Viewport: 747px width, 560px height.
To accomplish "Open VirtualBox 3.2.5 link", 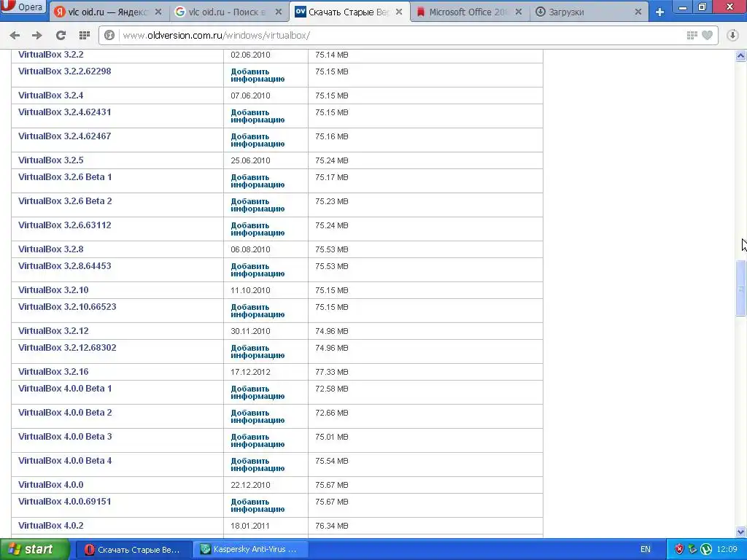I will 51,160.
